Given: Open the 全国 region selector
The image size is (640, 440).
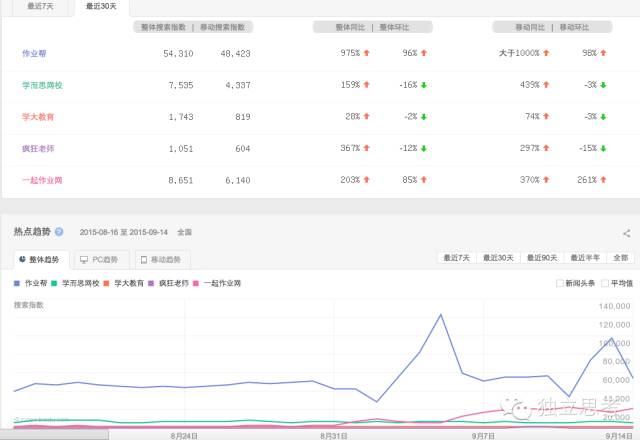Looking at the screenshot, I should [x=184, y=232].
